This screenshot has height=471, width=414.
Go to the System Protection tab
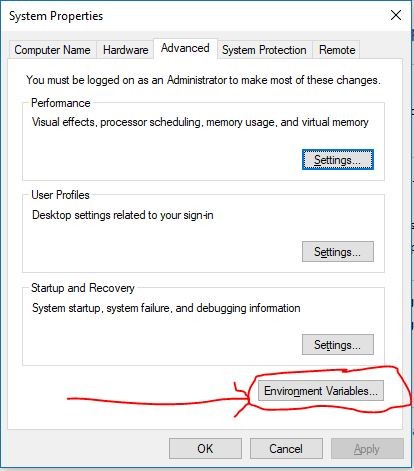tap(264, 50)
